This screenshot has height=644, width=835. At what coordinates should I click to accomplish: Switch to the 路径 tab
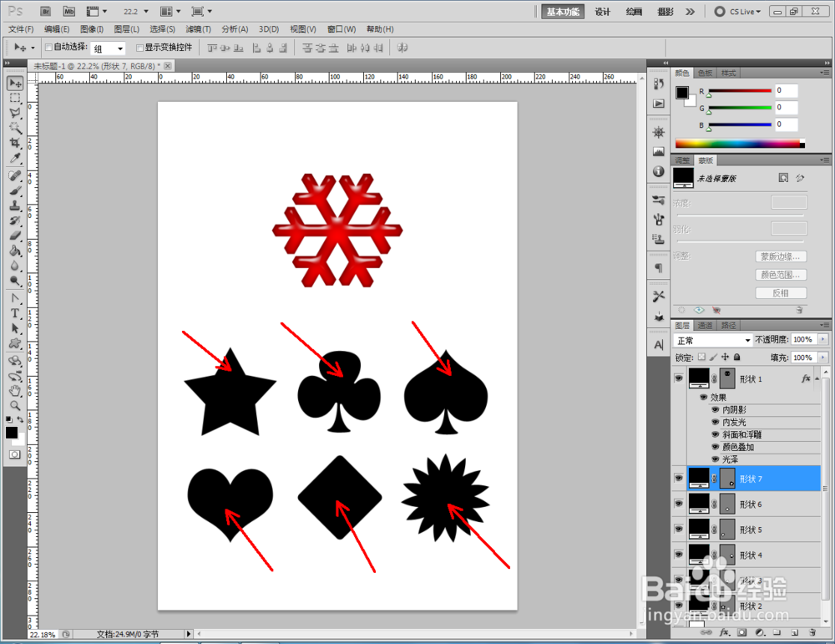[728, 326]
